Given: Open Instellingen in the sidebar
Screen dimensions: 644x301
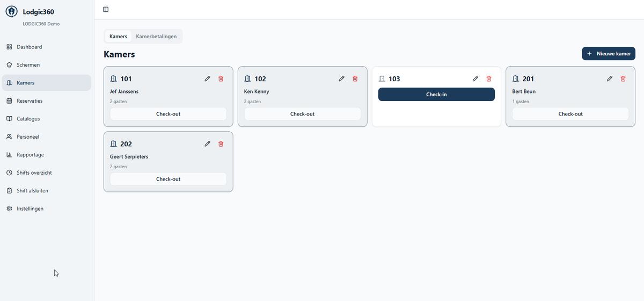Looking at the screenshot, I should pyautogui.click(x=47, y=209).
